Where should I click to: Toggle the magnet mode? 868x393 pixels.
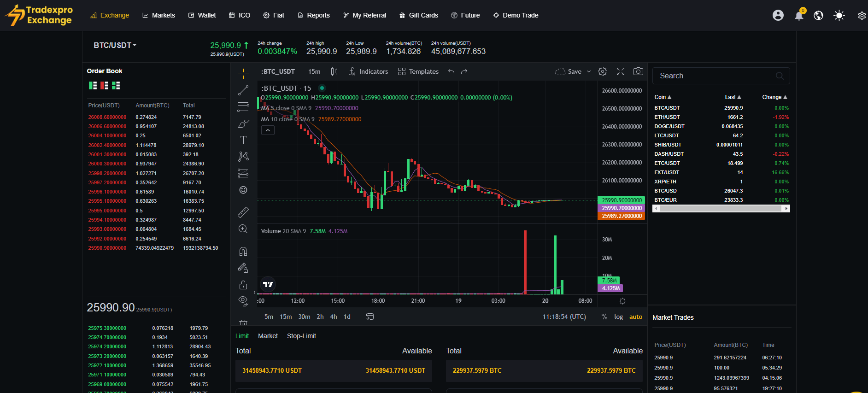click(243, 251)
